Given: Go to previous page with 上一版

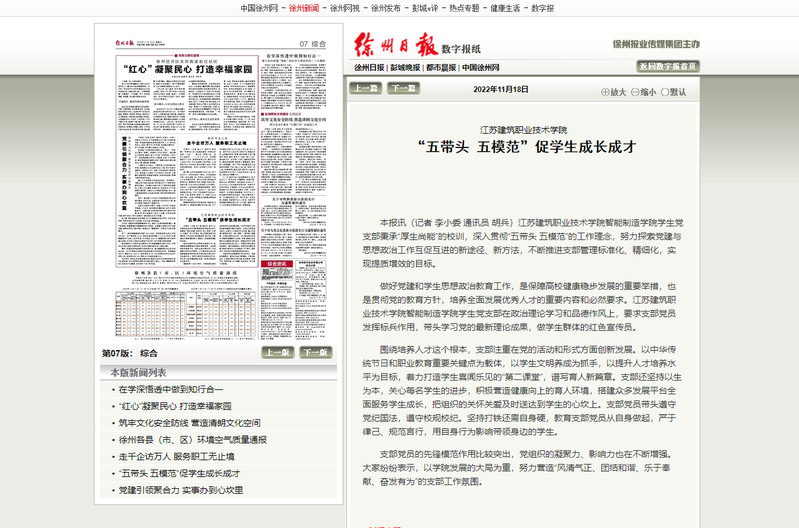Looking at the screenshot, I should (x=278, y=353).
